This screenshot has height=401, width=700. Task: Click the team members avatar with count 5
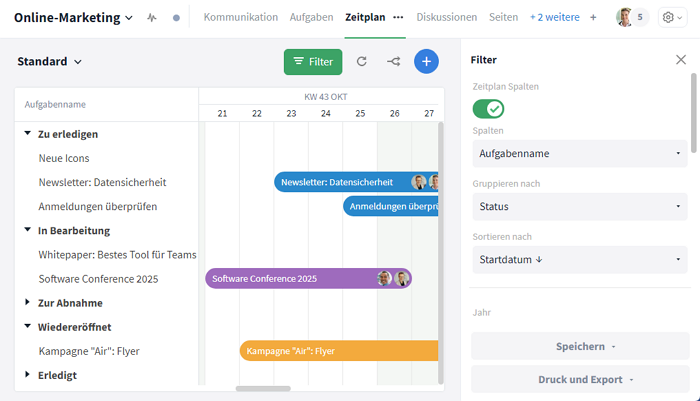[631, 18]
